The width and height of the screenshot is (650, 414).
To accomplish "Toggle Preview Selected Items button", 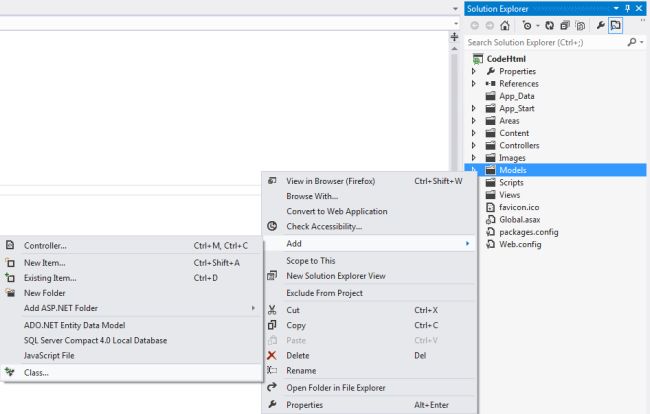I will point(616,26).
